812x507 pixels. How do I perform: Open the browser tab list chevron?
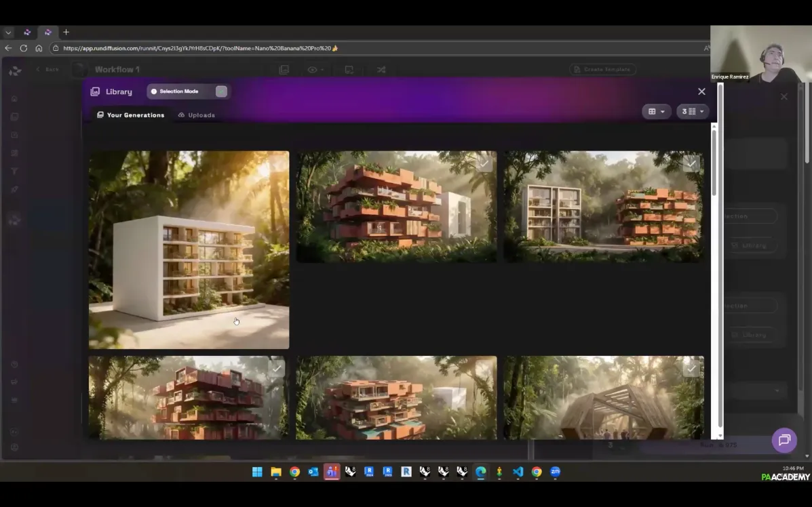pyautogui.click(x=8, y=32)
